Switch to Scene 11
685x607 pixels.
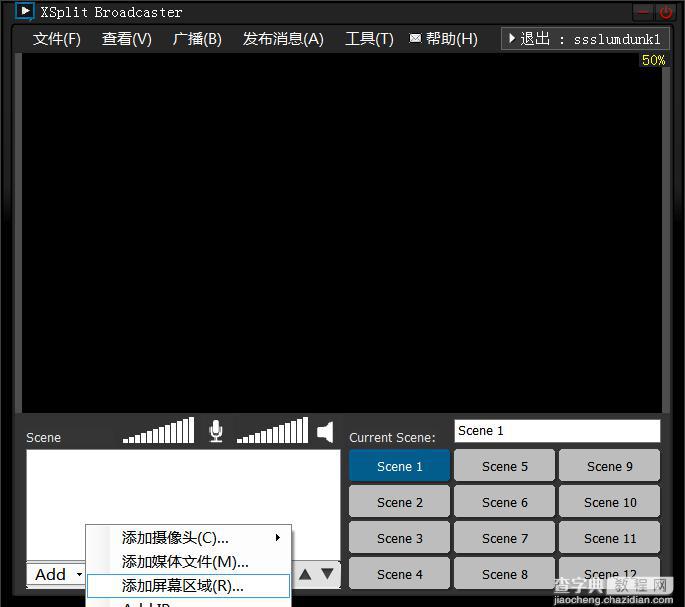tap(609, 538)
